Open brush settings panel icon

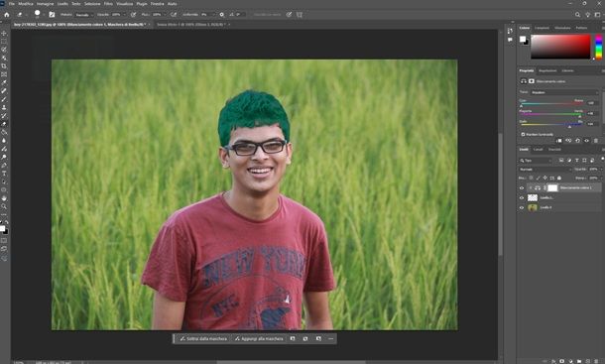pos(52,15)
